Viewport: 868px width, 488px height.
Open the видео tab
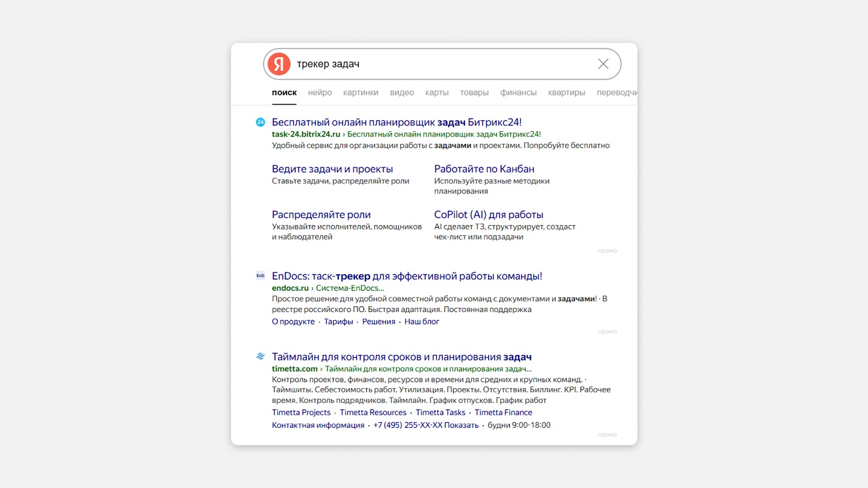[402, 93]
